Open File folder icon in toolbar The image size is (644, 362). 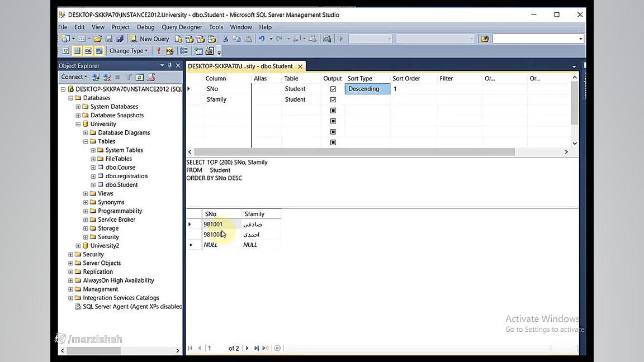(x=98, y=39)
